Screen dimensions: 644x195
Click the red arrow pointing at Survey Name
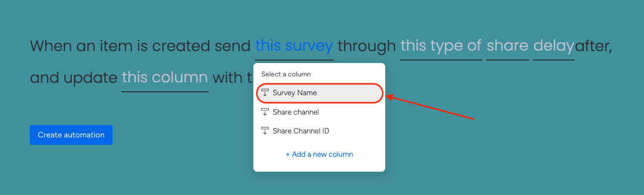click(430, 108)
